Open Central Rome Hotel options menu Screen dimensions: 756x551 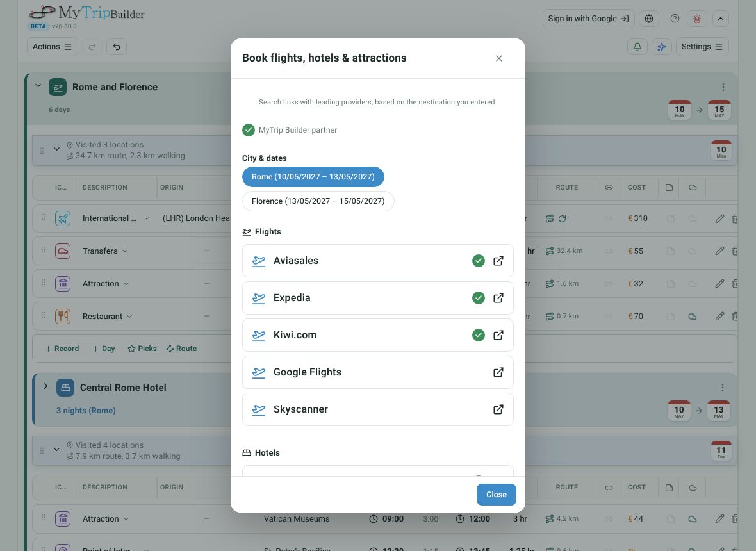pyautogui.click(x=722, y=388)
